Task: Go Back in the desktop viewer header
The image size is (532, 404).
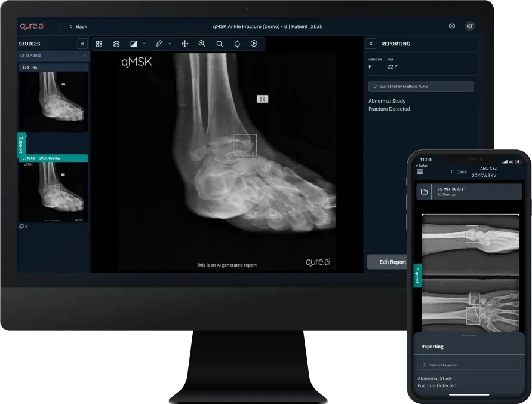Action: click(78, 26)
